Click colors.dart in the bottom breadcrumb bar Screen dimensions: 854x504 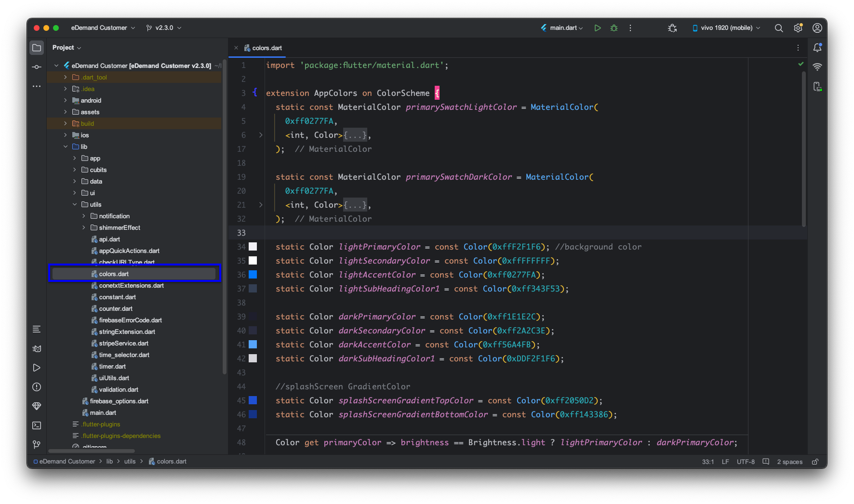(171, 461)
